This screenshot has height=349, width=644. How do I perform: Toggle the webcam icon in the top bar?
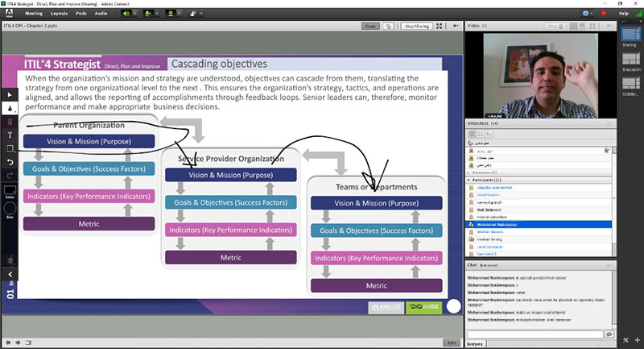171,14
